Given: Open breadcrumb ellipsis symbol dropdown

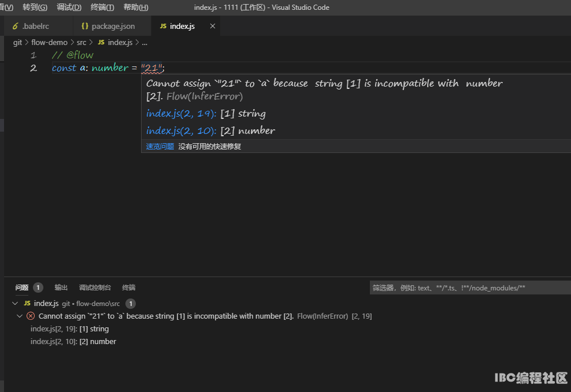Looking at the screenshot, I should coord(144,43).
